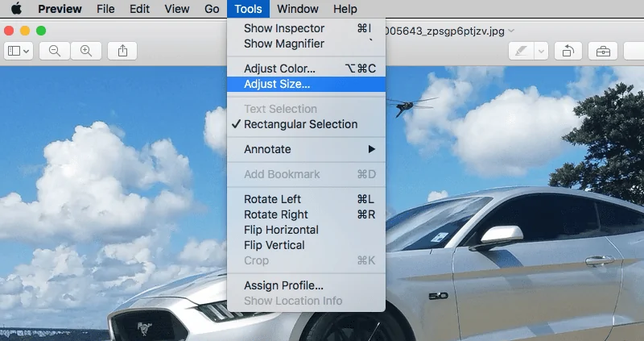Open the Apple menu
This screenshot has width=644, height=341.
coord(16,9)
